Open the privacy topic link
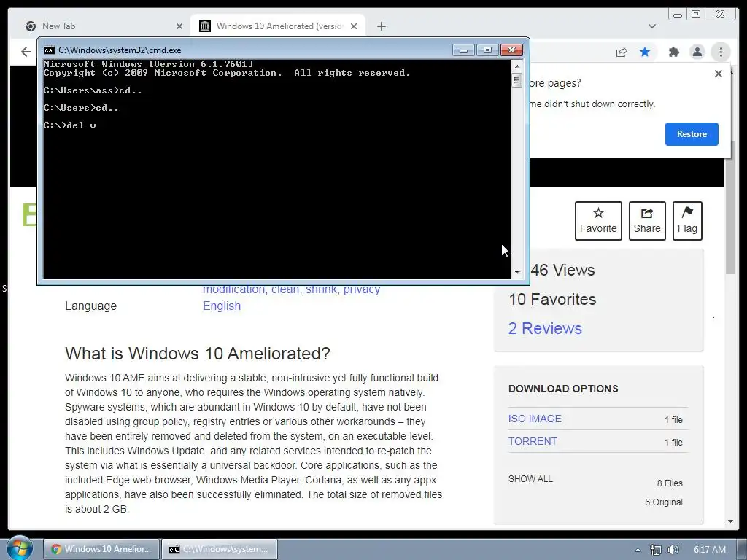The width and height of the screenshot is (747, 560). tap(362, 289)
